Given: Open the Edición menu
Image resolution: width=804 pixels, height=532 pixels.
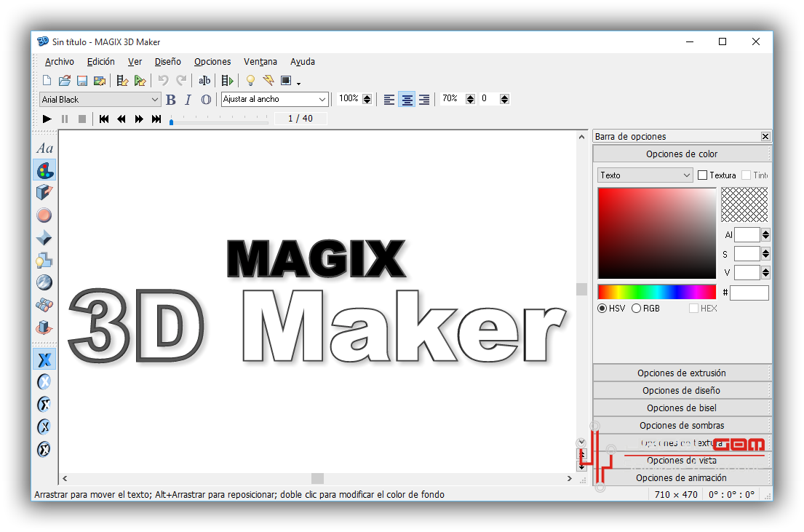Looking at the screenshot, I should point(101,62).
